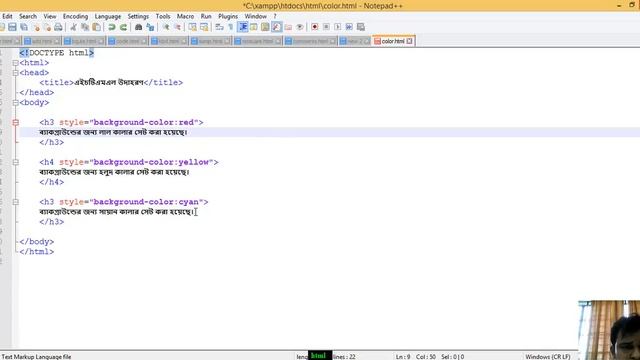
Task: Click "Text Markup Language file" status text
Action: point(36,356)
